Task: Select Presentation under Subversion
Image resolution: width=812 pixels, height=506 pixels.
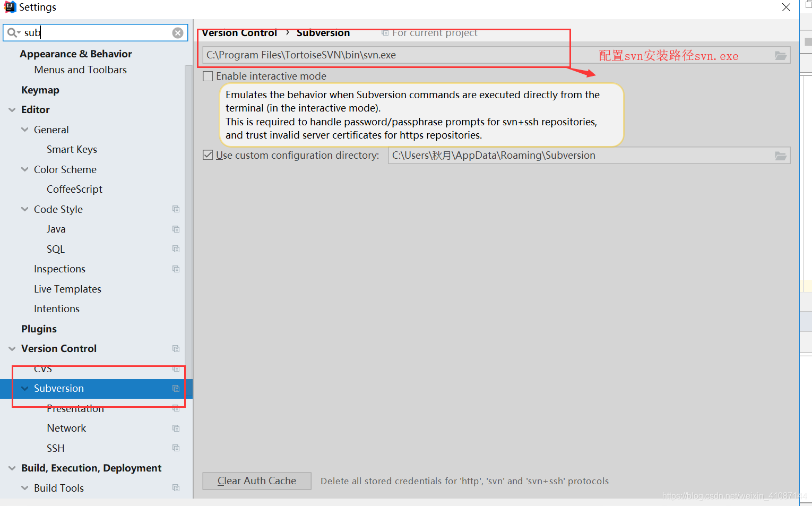Action: (75, 408)
